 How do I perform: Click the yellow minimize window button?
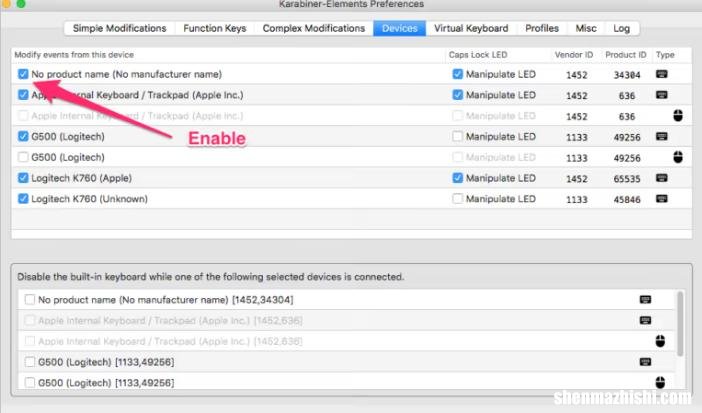point(6,4)
